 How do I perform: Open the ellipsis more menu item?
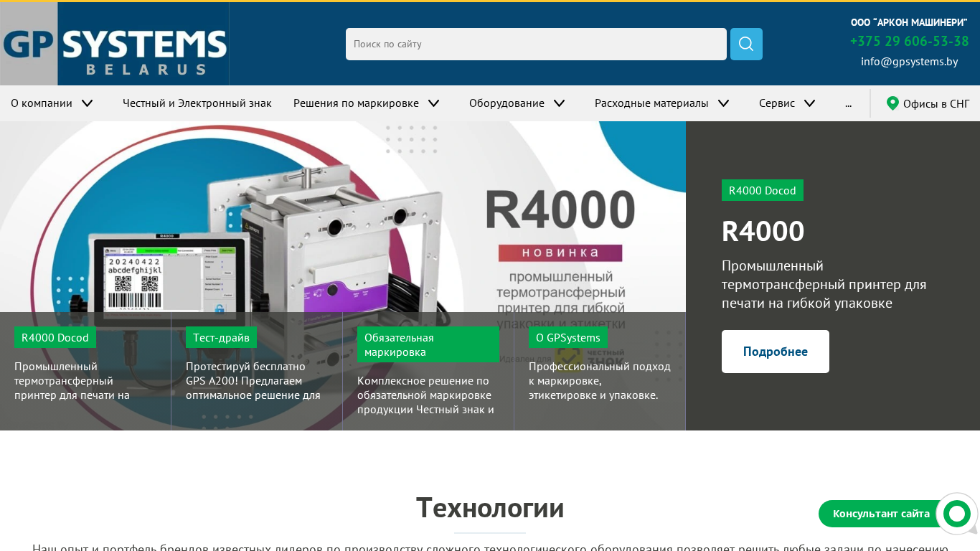coord(849,103)
